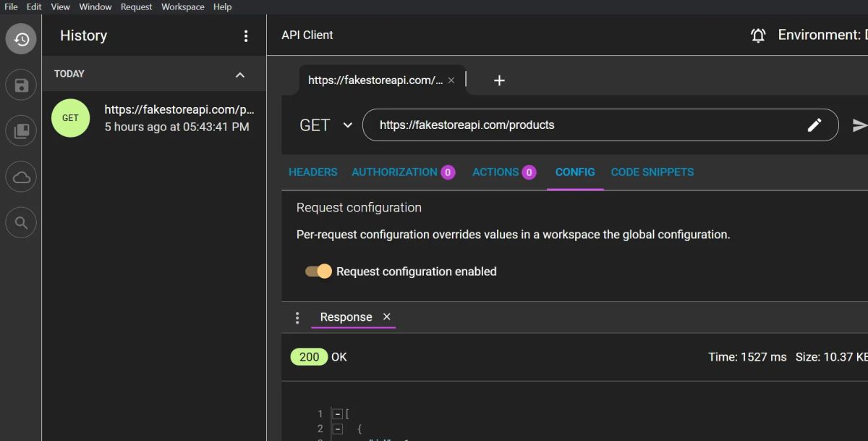
Task: Open the collections panel in the sidebar
Action: 20,130
